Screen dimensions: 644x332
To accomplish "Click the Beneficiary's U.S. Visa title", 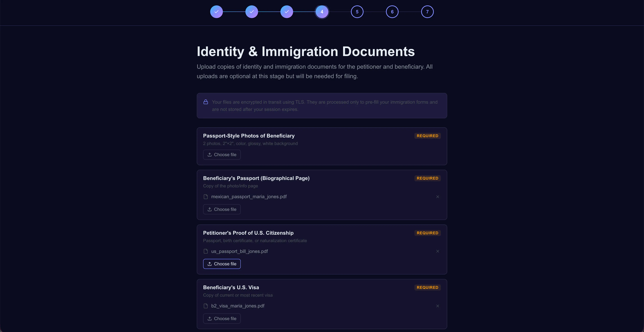I will [x=231, y=287].
